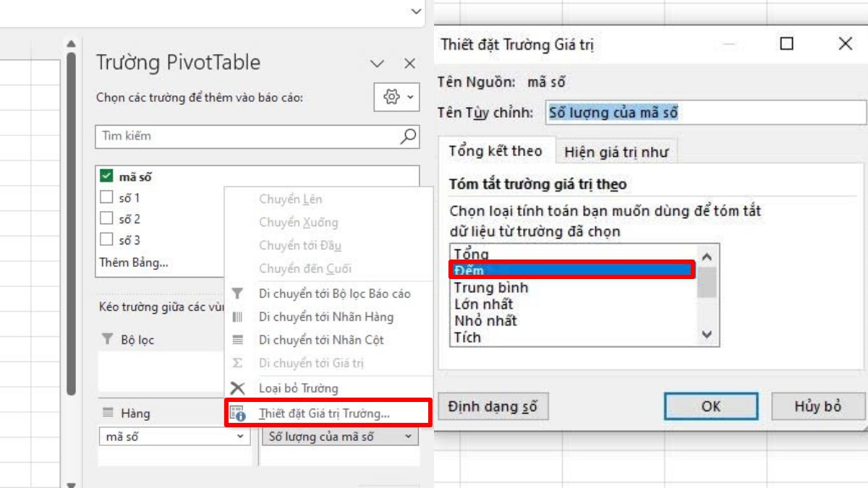Click the Tên Tùy chỉnh input field

click(705, 113)
